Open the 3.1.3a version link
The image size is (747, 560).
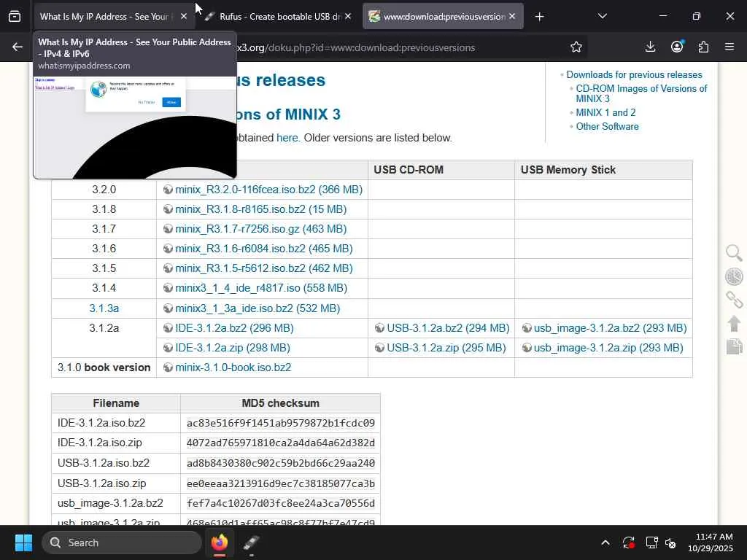[x=104, y=308]
